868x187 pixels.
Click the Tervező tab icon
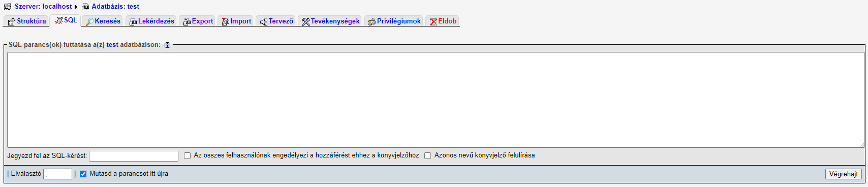264,21
